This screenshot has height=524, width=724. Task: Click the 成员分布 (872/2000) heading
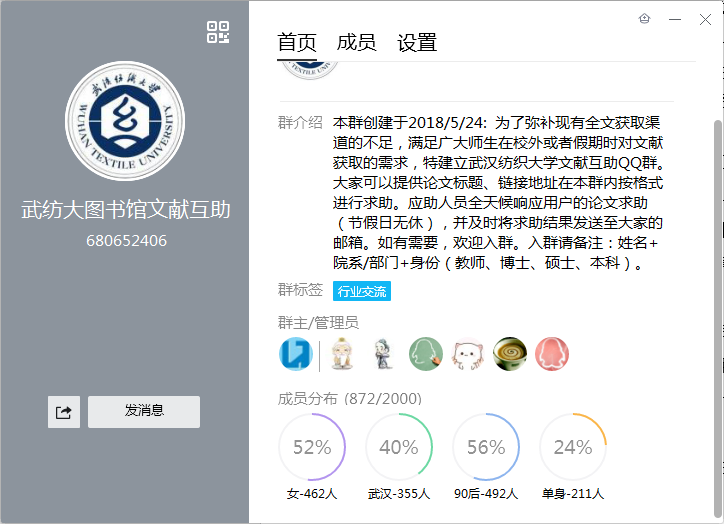pyautogui.click(x=350, y=398)
